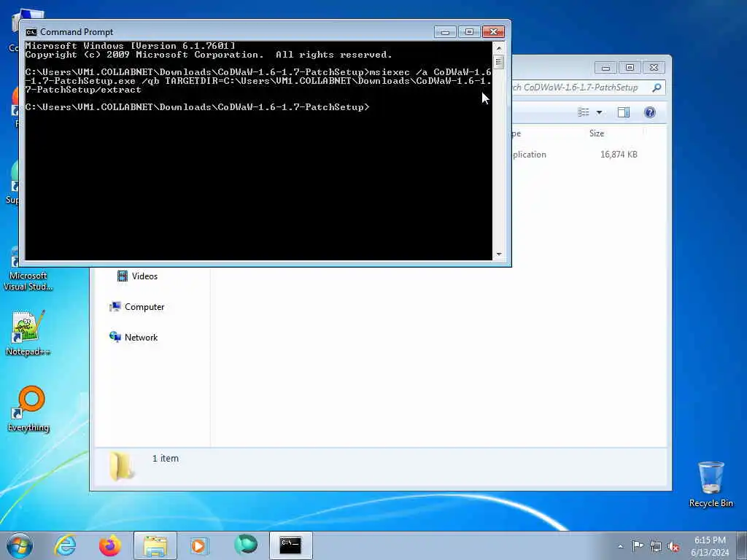Select Computer in Explorer navigation pane
This screenshot has width=747, height=560.
tap(137, 307)
